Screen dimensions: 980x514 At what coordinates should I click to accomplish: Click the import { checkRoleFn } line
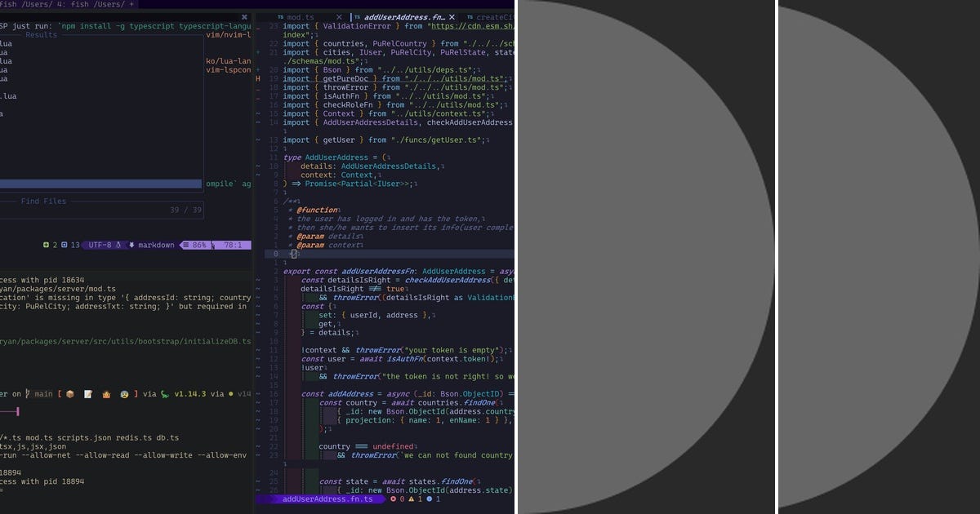392,105
